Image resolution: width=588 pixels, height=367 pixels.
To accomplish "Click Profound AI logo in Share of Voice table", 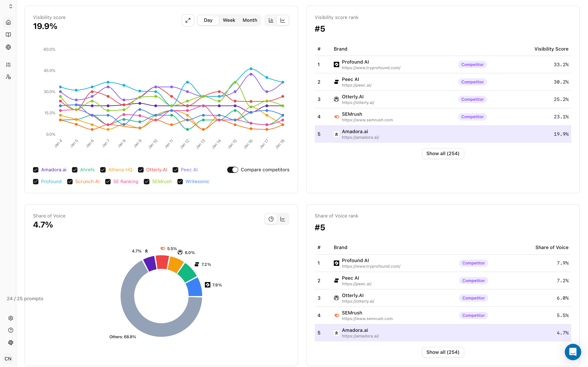I will [336, 263].
